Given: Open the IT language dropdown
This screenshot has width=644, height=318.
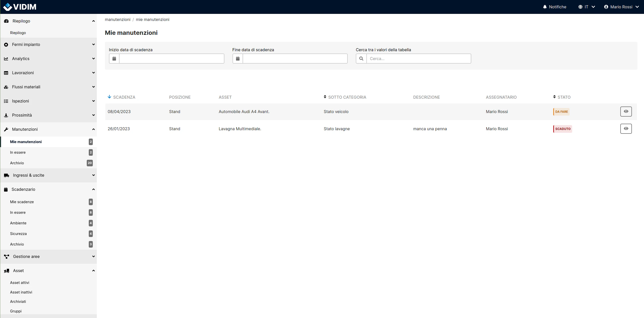Looking at the screenshot, I should 586,7.
